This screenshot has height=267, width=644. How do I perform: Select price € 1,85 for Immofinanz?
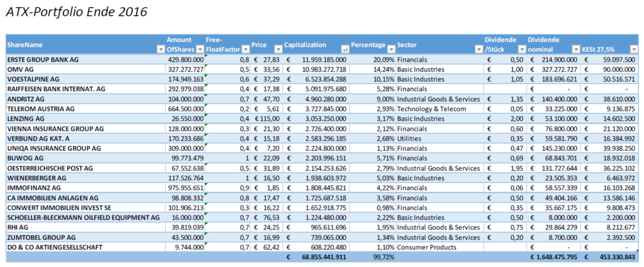[267, 188]
